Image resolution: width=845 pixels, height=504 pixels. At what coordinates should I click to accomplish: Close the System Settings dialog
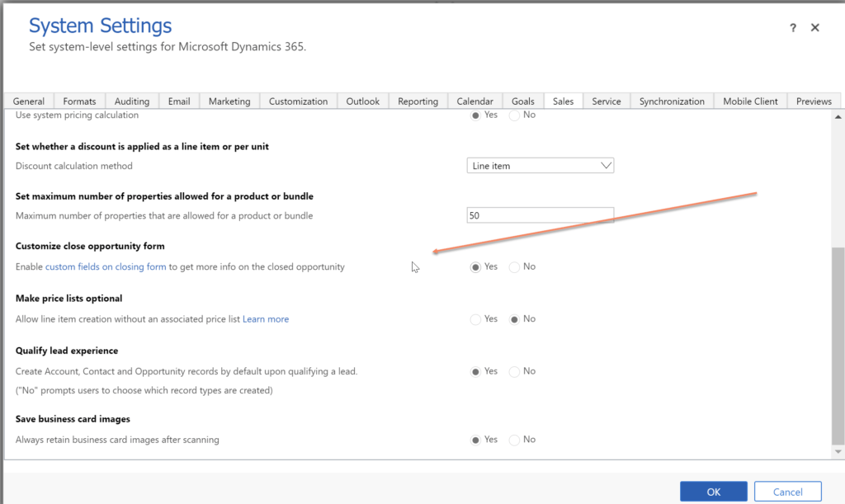click(x=814, y=28)
